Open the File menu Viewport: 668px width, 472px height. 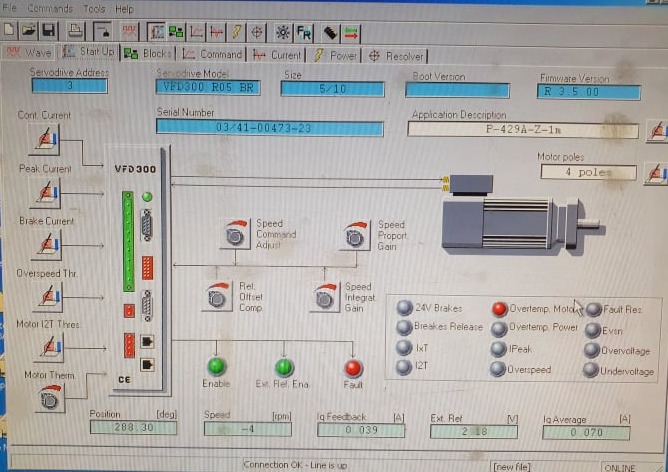(x=9, y=8)
